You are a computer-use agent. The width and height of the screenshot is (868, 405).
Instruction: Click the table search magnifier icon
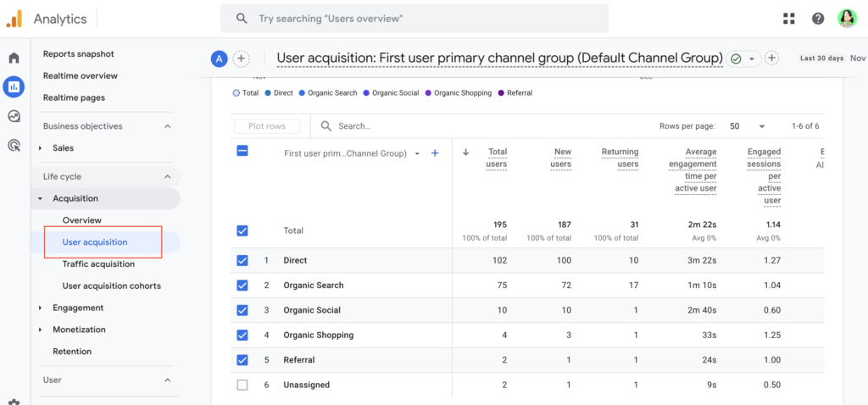[326, 126]
